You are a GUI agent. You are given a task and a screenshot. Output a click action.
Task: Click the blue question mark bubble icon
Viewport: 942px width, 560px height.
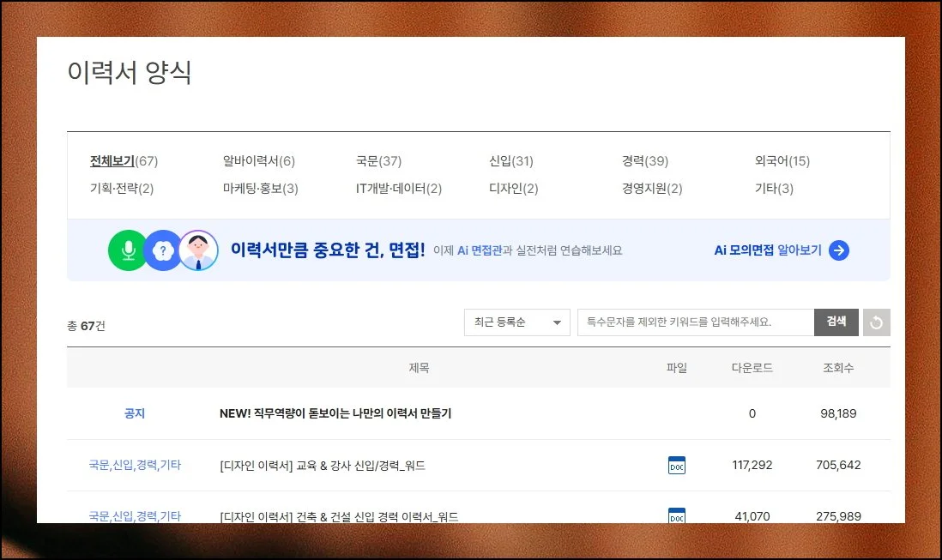[x=163, y=250]
